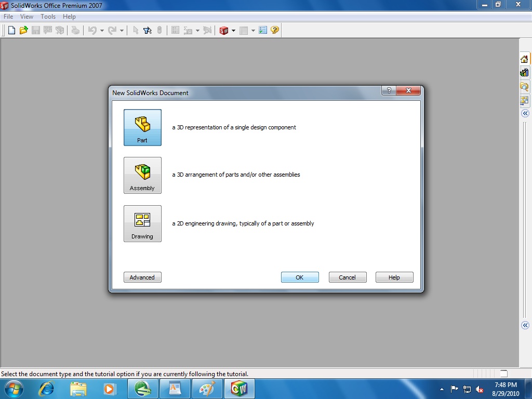This screenshot has width=532, height=399.
Task: Select the Assembly document type
Action: (x=142, y=175)
